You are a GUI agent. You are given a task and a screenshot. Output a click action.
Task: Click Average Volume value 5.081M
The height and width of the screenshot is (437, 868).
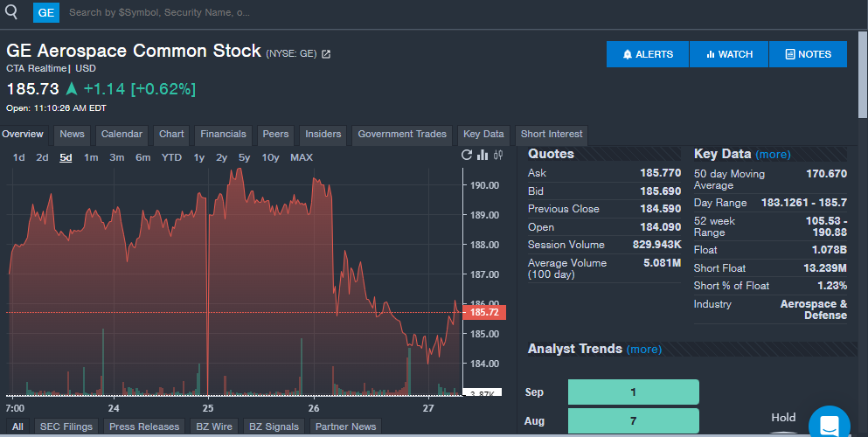coord(662,263)
